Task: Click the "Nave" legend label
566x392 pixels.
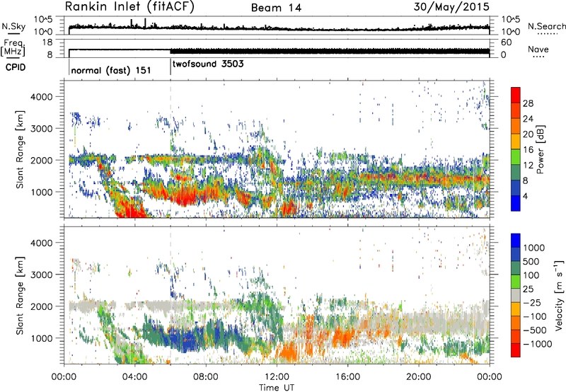Action: point(538,49)
